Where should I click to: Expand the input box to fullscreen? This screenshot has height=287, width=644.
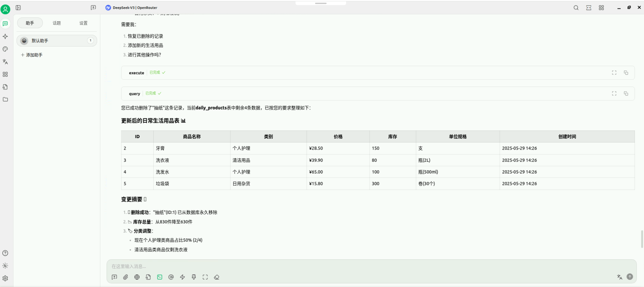pos(205,277)
